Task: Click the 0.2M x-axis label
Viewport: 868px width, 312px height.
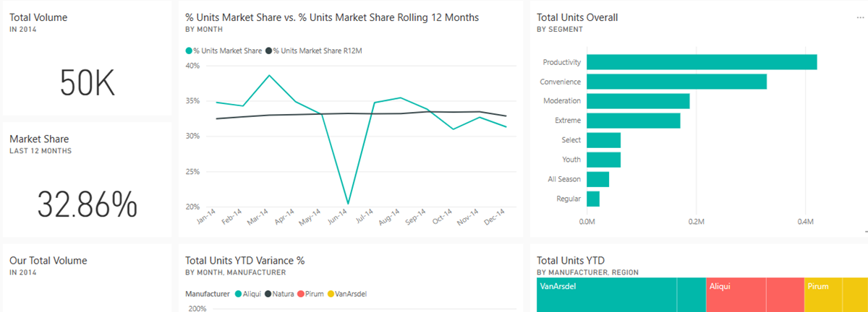Action: (696, 222)
